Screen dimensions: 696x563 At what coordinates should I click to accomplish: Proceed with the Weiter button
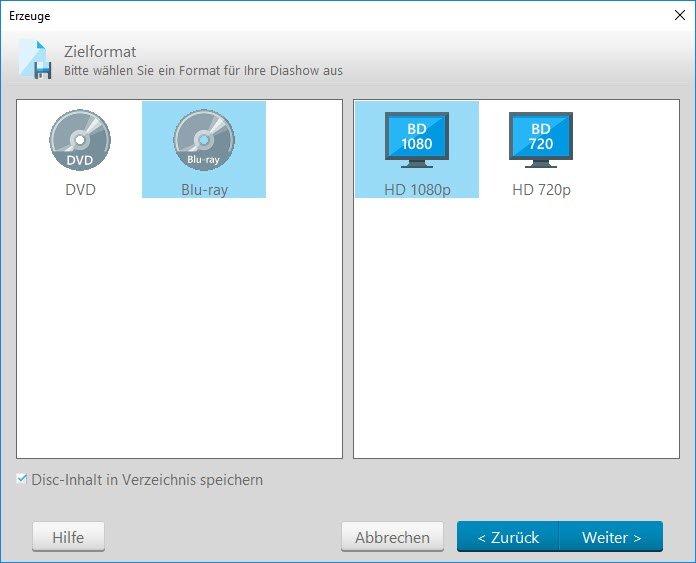611,537
